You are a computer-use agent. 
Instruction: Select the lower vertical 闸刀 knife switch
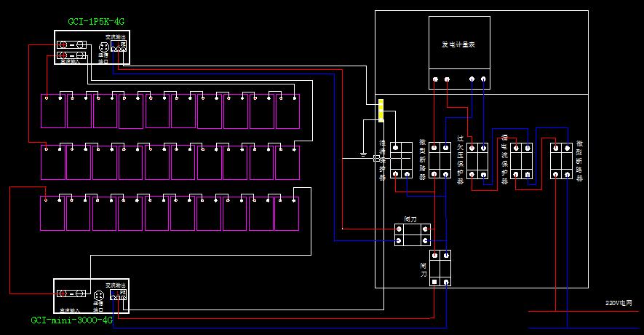coord(440,267)
